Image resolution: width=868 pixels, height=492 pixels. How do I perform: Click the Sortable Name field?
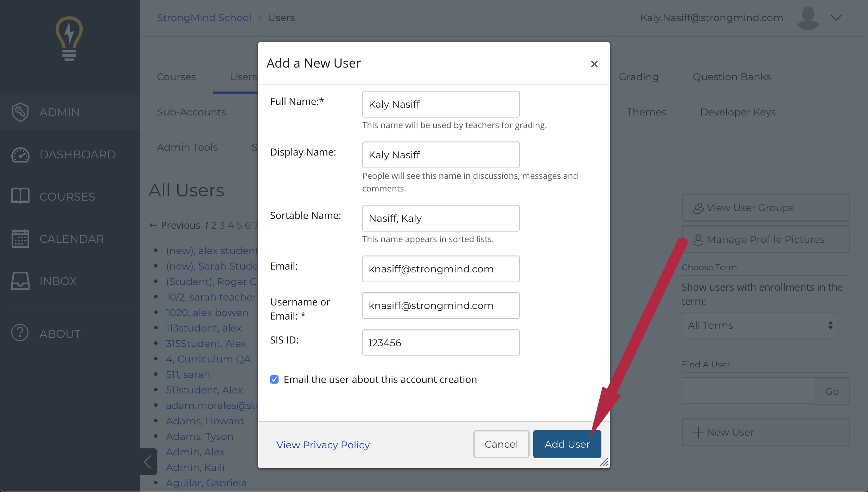441,218
